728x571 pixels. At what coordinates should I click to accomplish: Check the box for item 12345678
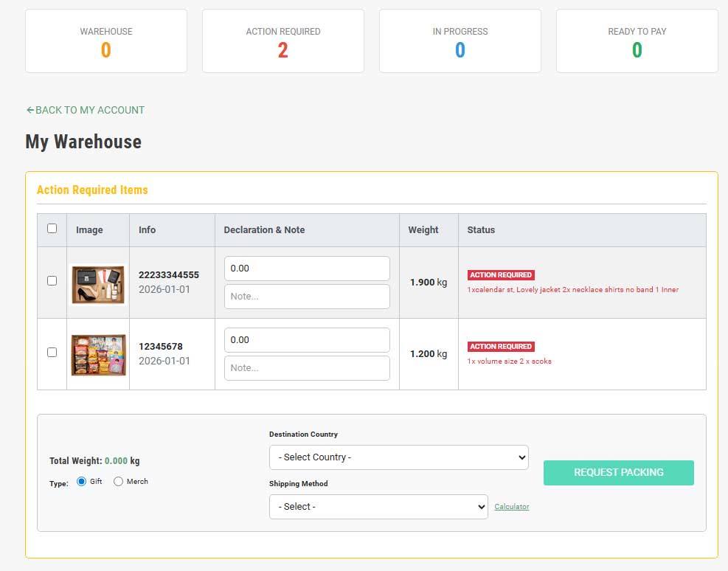[x=52, y=353]
